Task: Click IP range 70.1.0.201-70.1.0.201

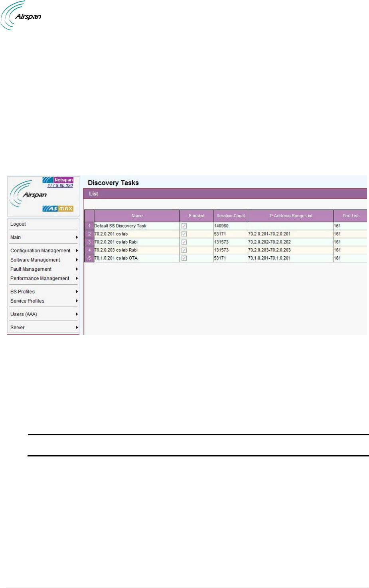Action: 269,258
